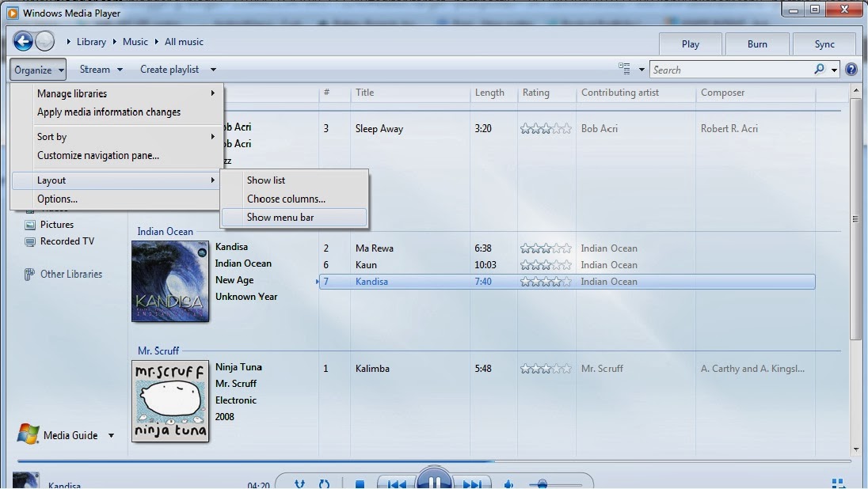
Task: Select the Pictures library icon
Action: (30, 225)
